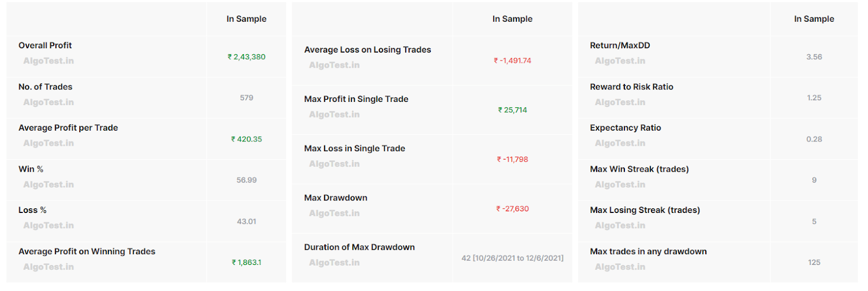Select the Expectancy Ratio value 0.28
Viewport: 868px width, 291px height.
click(814, 139)
